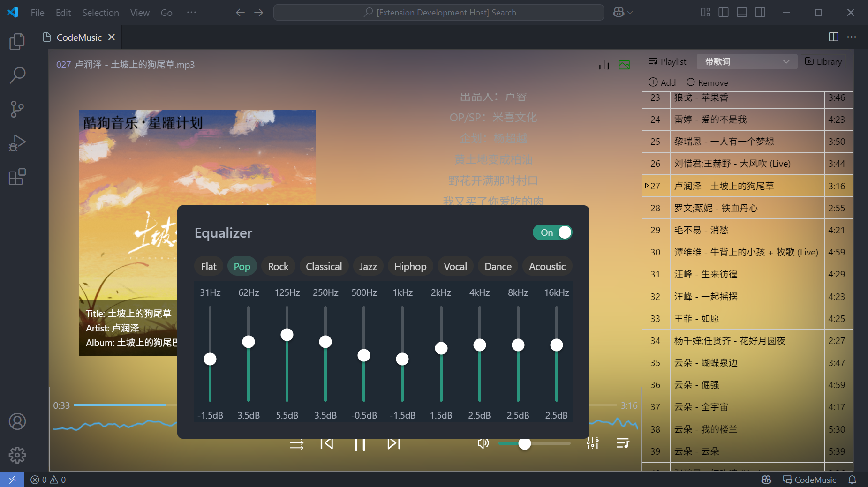Open Manage gear menu
The width and height of the screenshot is (868, 487).
tap(17, 455)
